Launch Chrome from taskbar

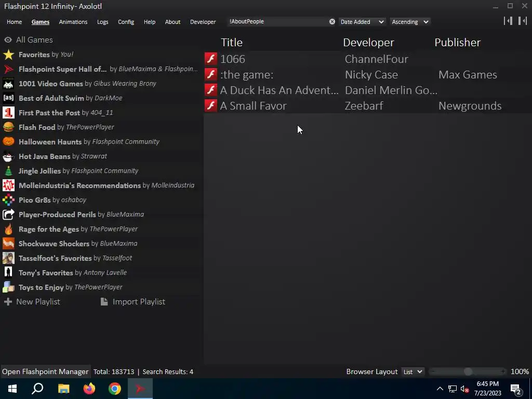point(115,389)
